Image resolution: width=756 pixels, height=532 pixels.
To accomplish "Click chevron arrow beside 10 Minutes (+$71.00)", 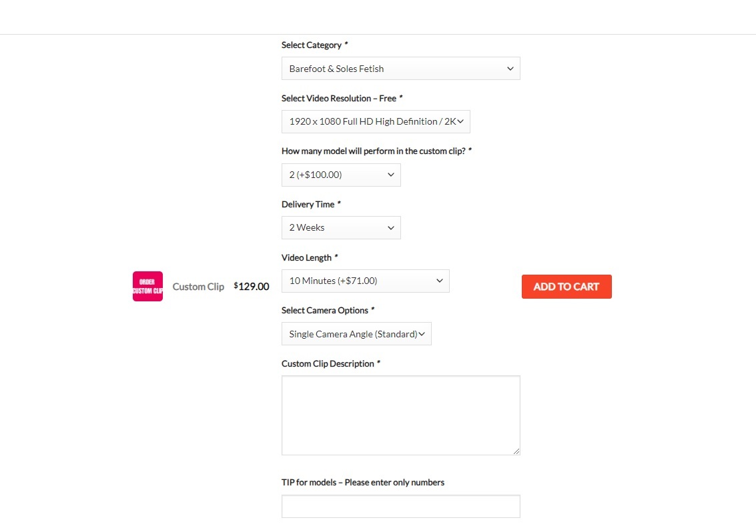I will (x=440, y=281).
